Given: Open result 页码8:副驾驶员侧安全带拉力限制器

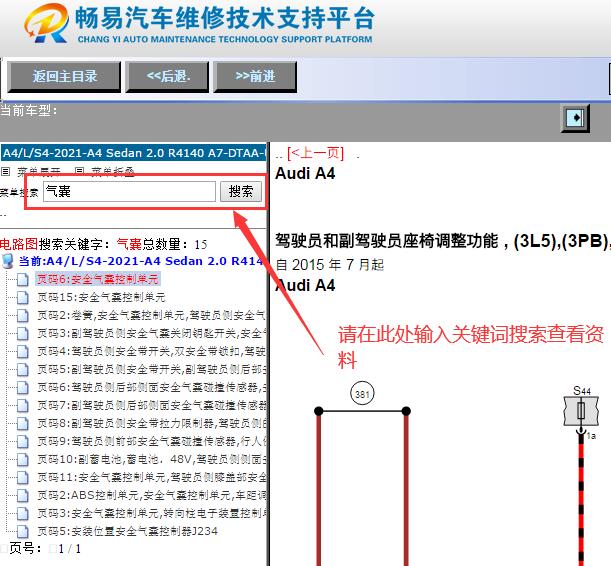Looking at the screenshot, I should tap(151, 423).
